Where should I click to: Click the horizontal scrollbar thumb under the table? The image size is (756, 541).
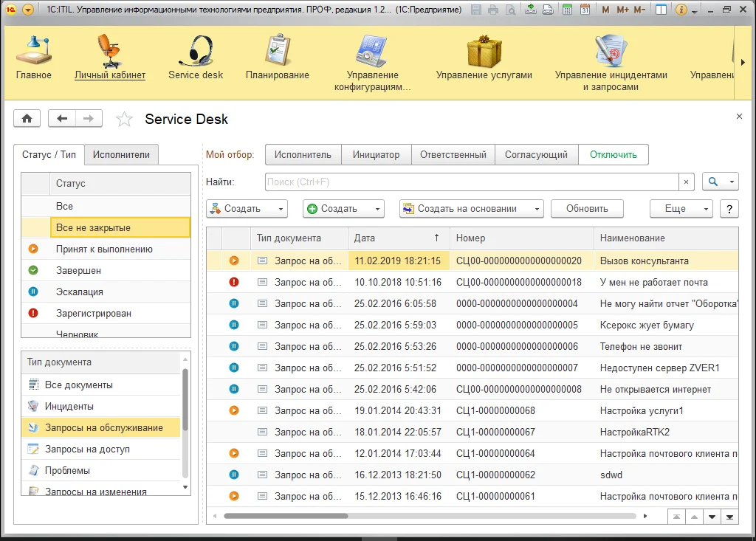pos(286,516)
